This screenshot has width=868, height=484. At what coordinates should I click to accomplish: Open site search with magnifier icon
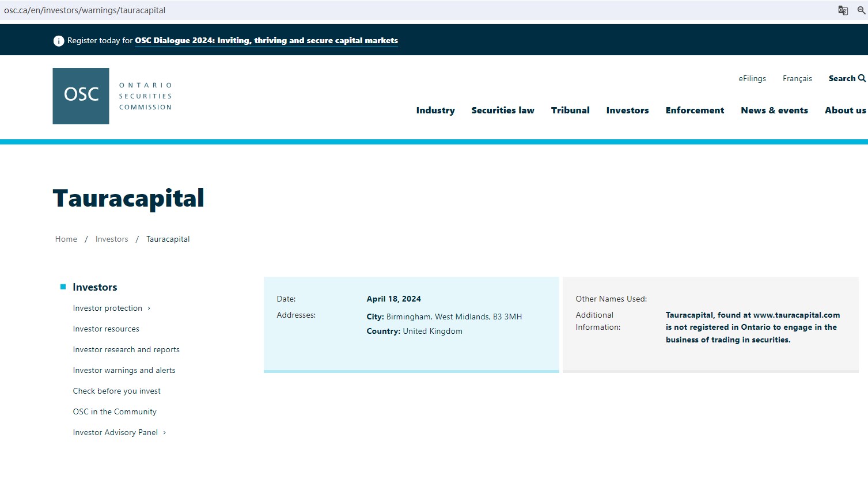click(862, 78)
